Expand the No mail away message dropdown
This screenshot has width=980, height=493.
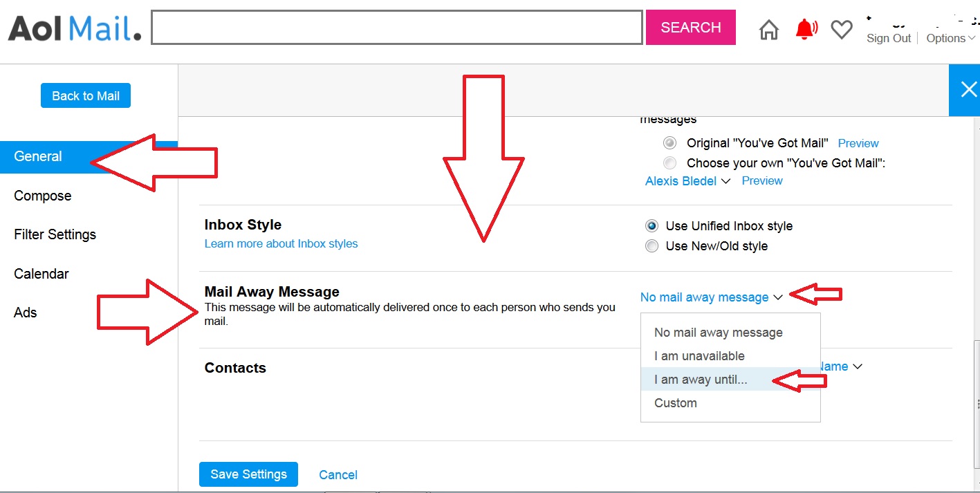pyautogui.click(x=711, y=297)
